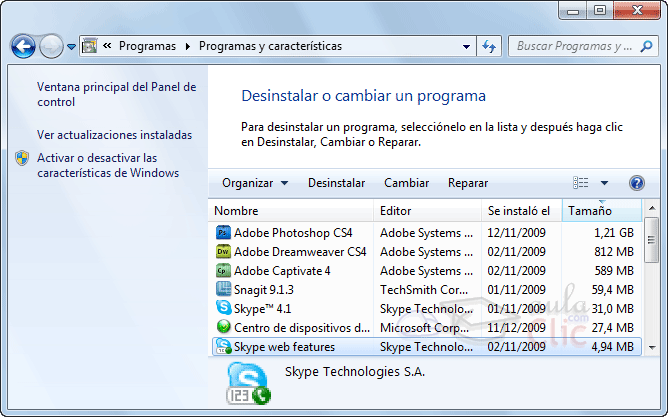Open Activar o desactivar las características de Windows
The width and height of the screenshot is (668, 417).
click(107, 165)
